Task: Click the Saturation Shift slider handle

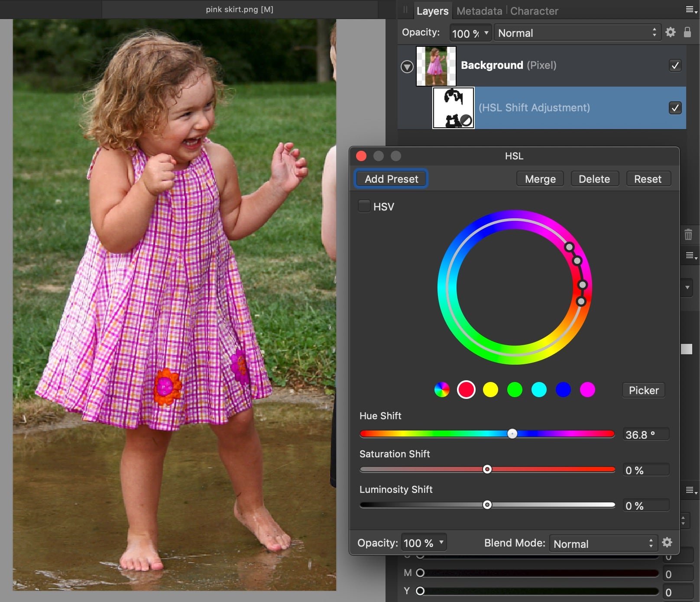Action: click(x=487, y=469)
